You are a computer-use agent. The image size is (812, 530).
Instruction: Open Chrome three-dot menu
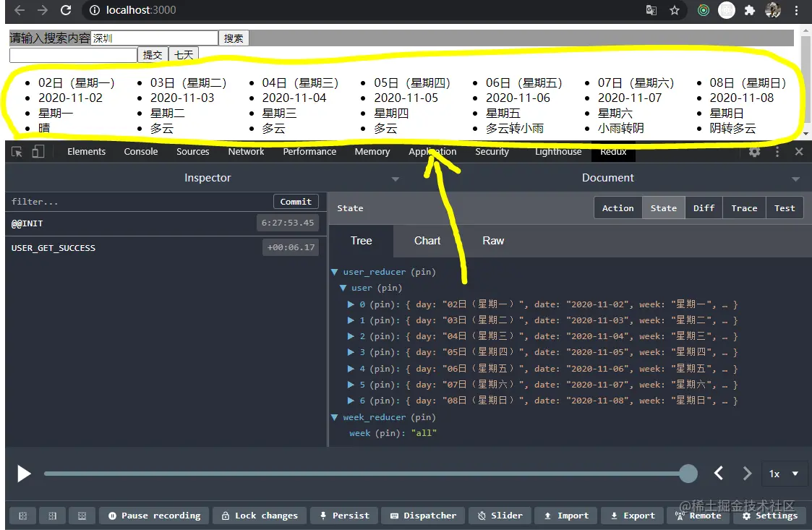click(x=797, y=10)
